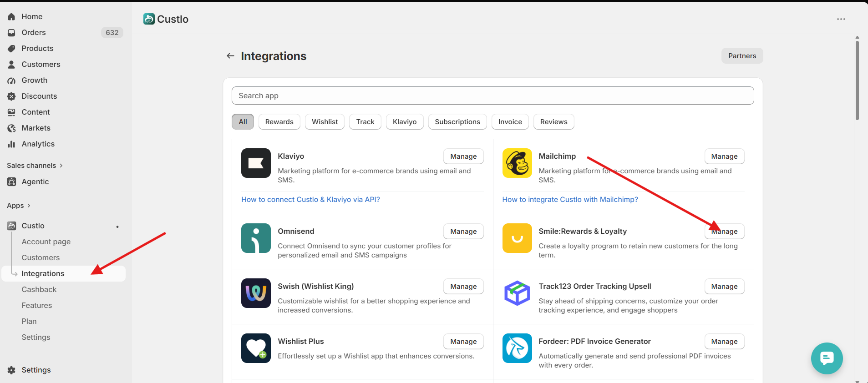Filter integrations by Reviews
This screenshot has width=868, height=383.
tap(554, 122)
